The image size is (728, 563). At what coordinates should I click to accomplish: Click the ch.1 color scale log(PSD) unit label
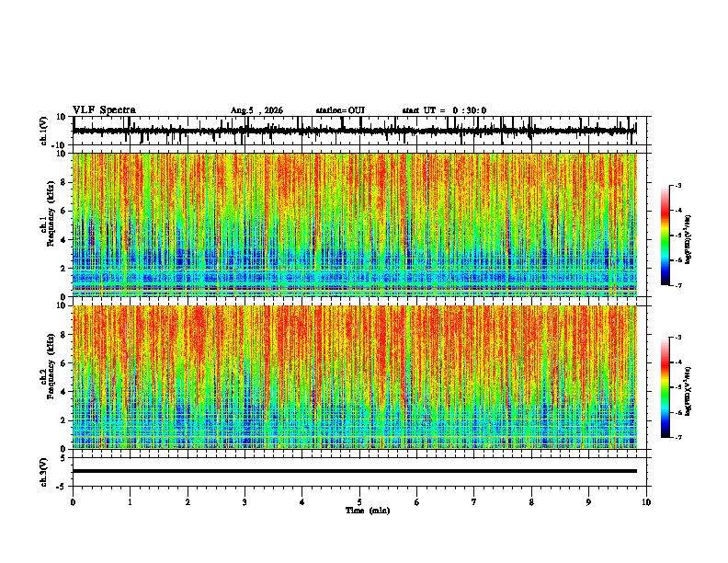[688, 240]
